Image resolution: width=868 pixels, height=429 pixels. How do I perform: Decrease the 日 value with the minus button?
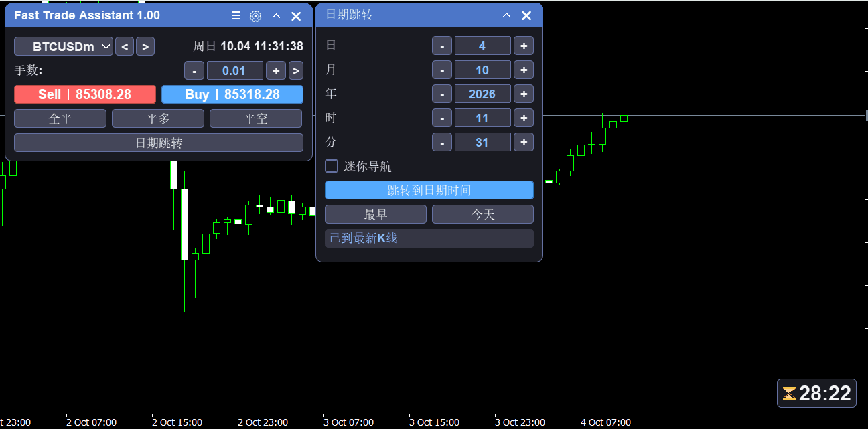442,46
